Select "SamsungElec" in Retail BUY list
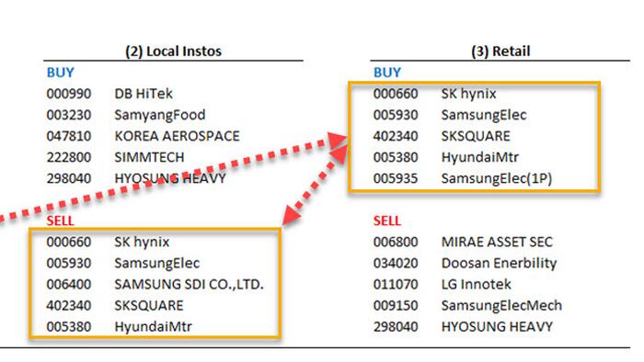The height and width of the screenshot is (362, 644). pos(484,115)
